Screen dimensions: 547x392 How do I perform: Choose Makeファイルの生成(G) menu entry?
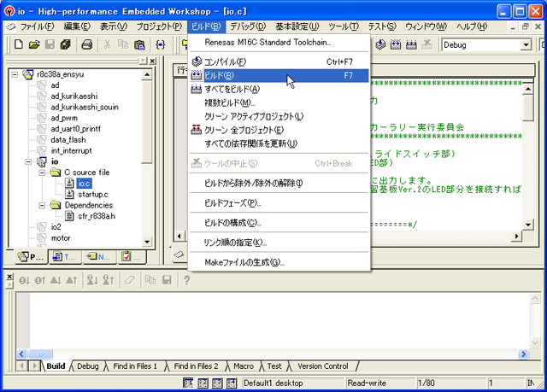[279, 262]
